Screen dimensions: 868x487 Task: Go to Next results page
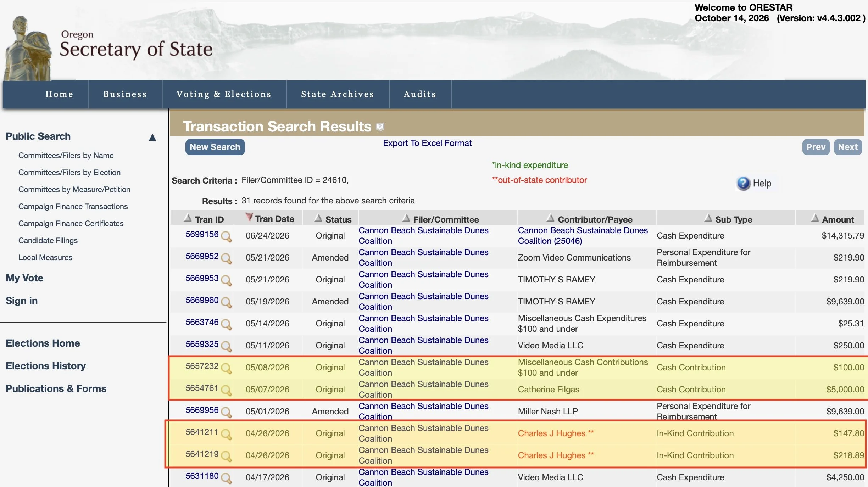pyautogui.click(x=848, y=147)
